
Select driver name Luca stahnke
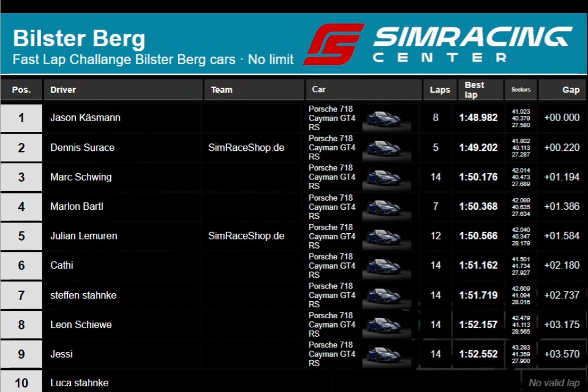[x=79, y=383]
